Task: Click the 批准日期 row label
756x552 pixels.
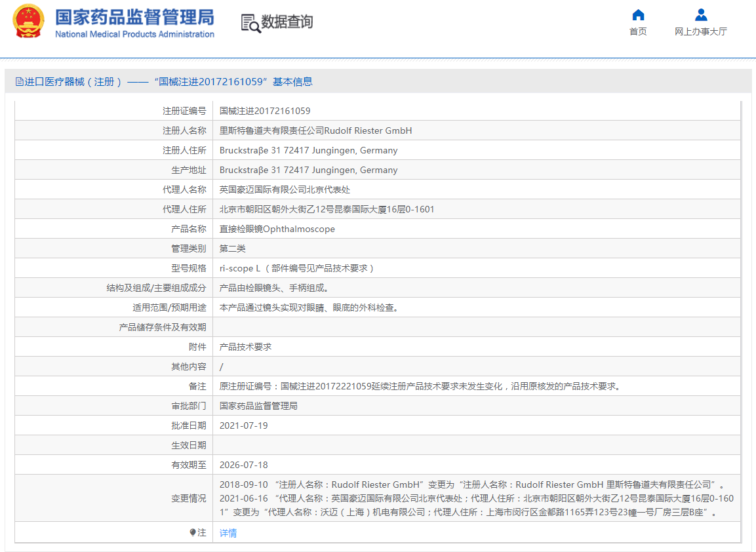Action: (189, 425)
